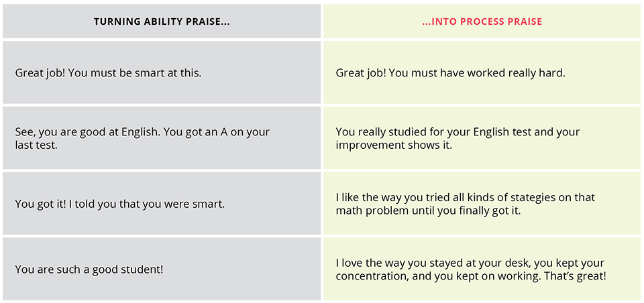The width and height of the screenshot is (644, 303).
Task: Select 'You must have worked really hard' text
Action: pyautogui.click(x=476, y=74)
